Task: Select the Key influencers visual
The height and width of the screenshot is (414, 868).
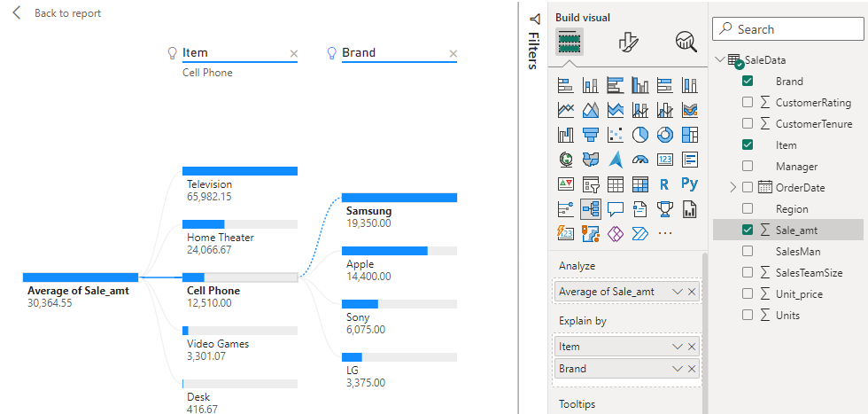Action: click(x=566, y=209)
